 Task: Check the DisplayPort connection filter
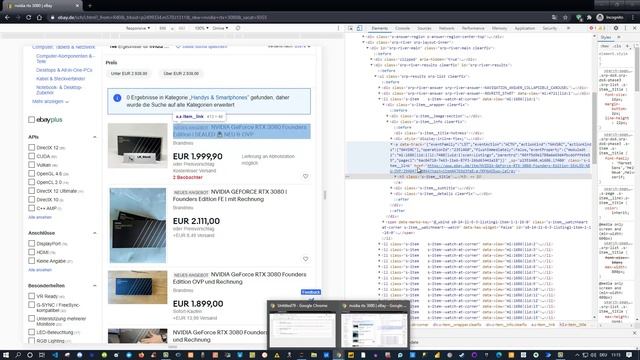click(31, 243)
